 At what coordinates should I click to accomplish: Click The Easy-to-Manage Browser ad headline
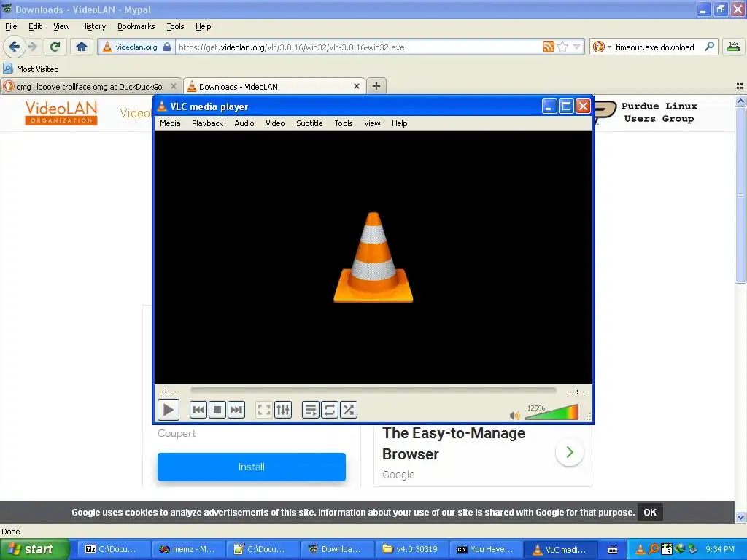pos(454,443)
